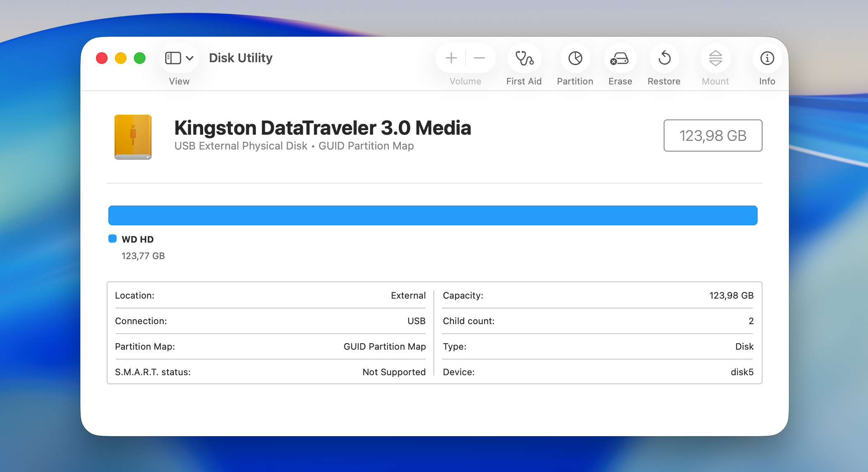Open the Info icon

point(767,58)
